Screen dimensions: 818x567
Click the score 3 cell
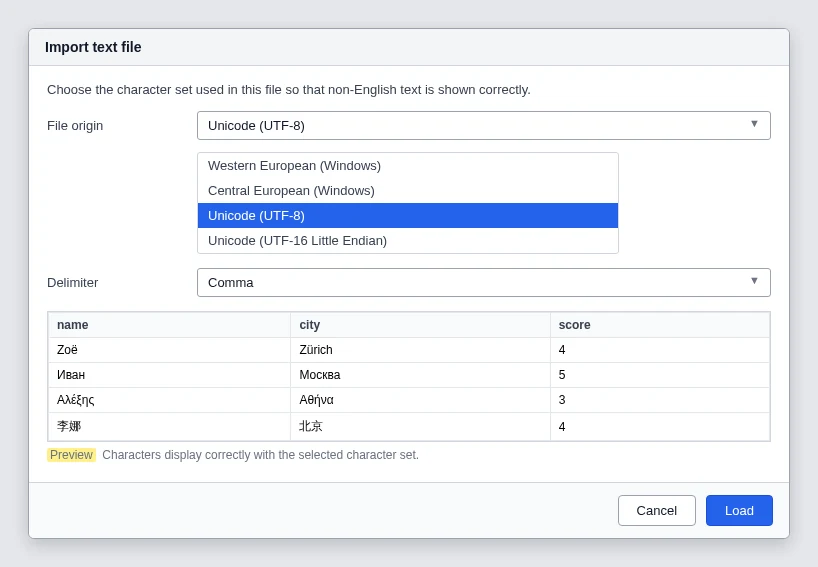click(660, 400)
